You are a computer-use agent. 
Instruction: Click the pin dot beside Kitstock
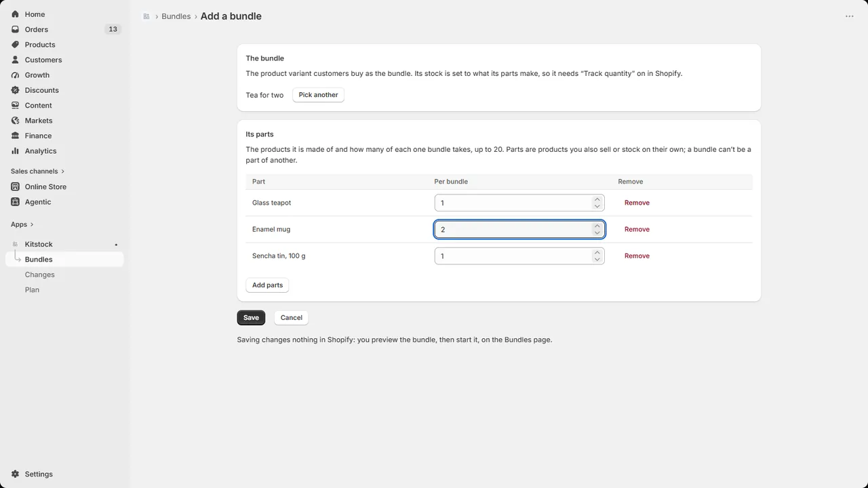coord(116,245)
